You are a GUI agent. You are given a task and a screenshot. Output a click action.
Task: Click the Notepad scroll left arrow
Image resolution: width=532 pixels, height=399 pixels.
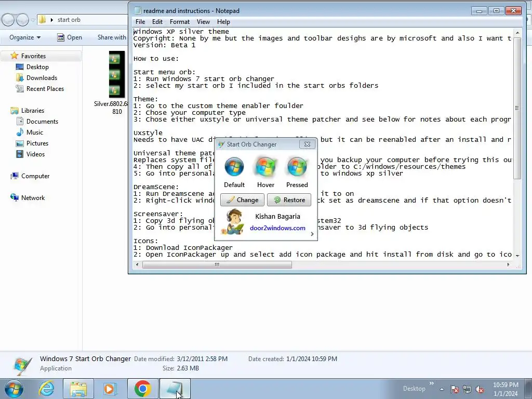click(137, 264)
